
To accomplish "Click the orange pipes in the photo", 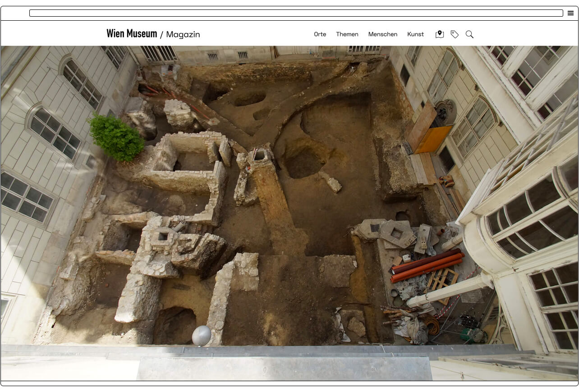I will point(426,267).
